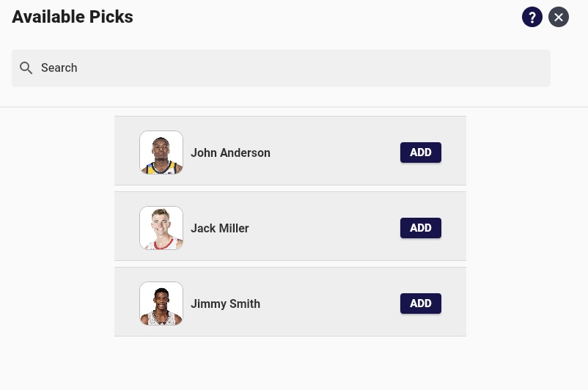The width and height of the screenshot is (588, 390).
Task: Select the Jack Miller name label
Action: tap(220, 228)
